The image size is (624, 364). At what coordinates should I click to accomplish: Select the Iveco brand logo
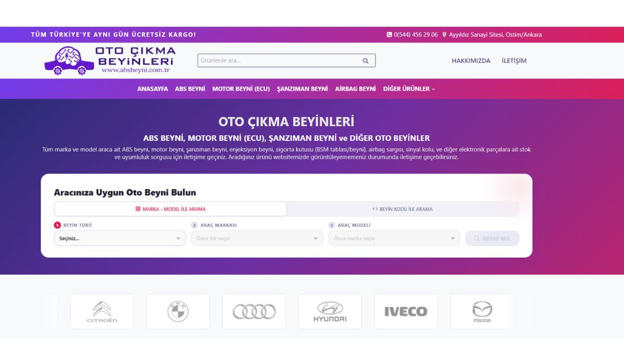click(x=406, y=311)
